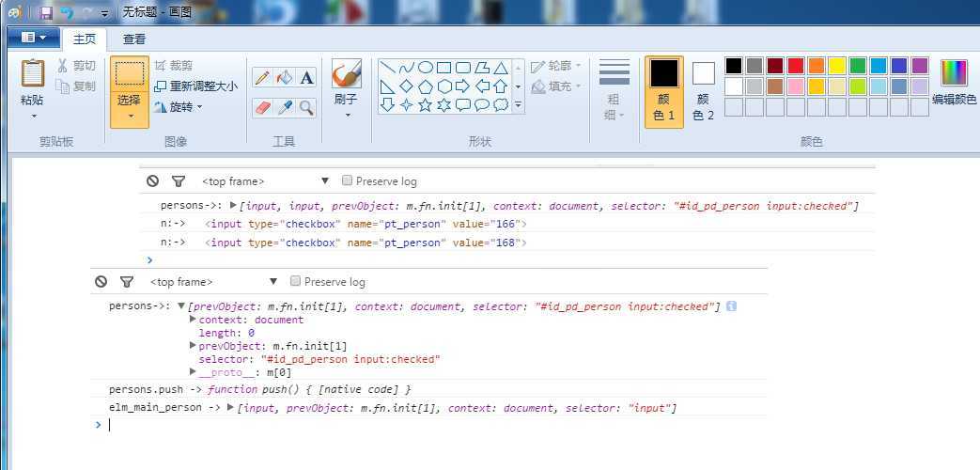Viewport: 980px width, 470px height.
Task: Click the Paste clipboard icon
Action: (33, 73)
